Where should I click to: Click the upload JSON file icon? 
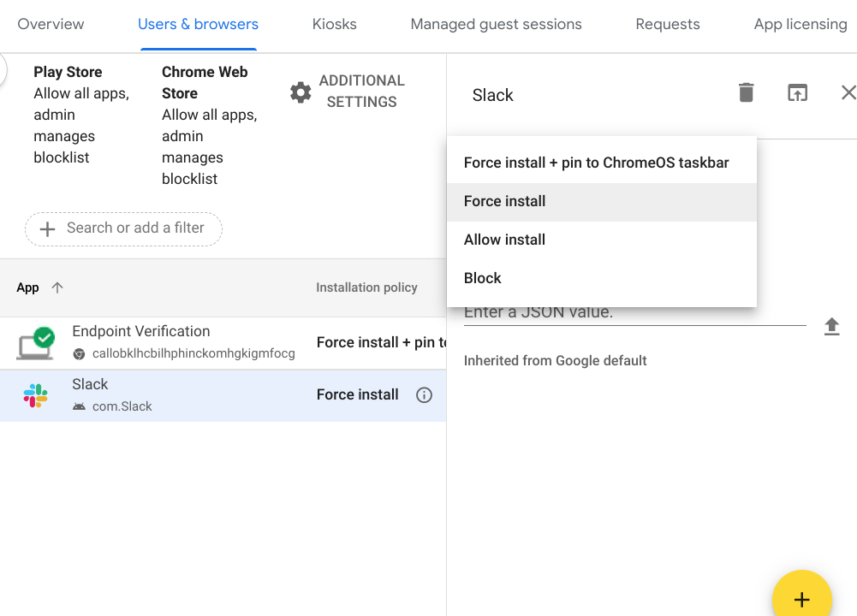click(x=831, y=327)
